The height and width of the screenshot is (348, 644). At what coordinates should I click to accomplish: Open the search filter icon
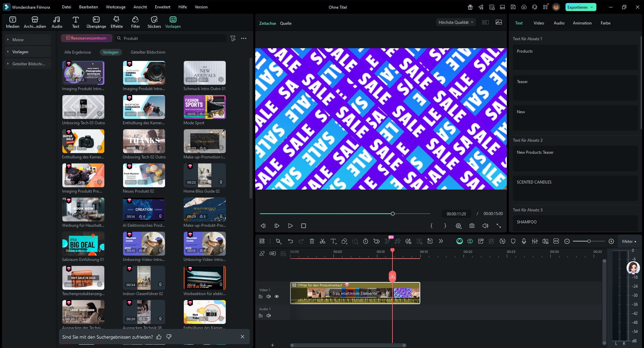pyautogui.click(x=233, y=39)
